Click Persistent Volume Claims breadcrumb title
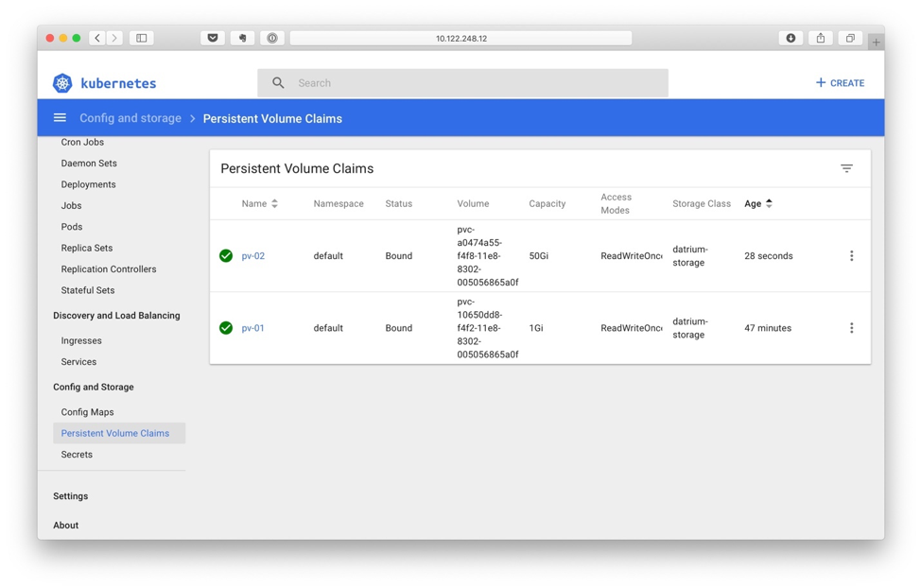 pos(272,119)
